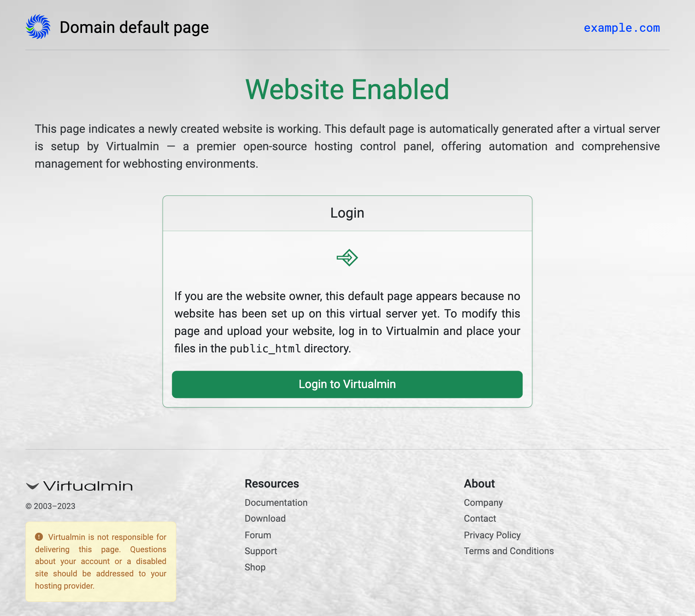Click the Website Enabled heading
Image resolution: width=695 pixels, height=616 pixels.
[347, 89]
